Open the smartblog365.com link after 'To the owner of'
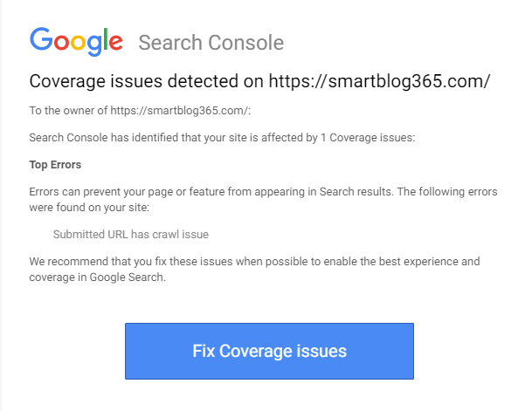Screen dimensions: 532x411 click(179, 111)
